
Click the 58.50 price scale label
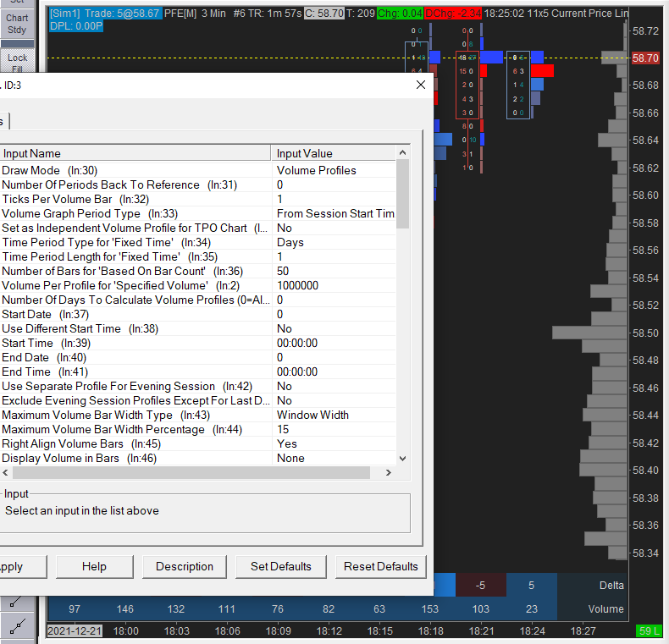[x=645, y=333]
